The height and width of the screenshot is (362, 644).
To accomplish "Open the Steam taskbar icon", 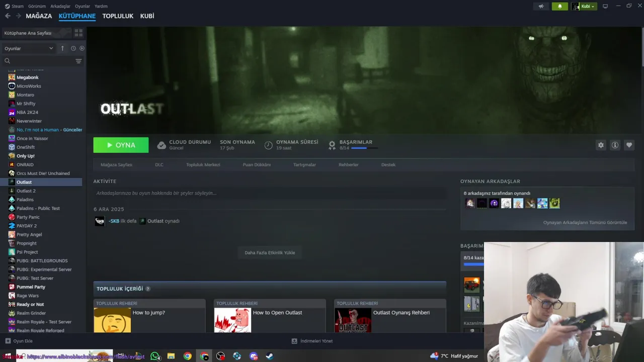I will pos(270,356).
